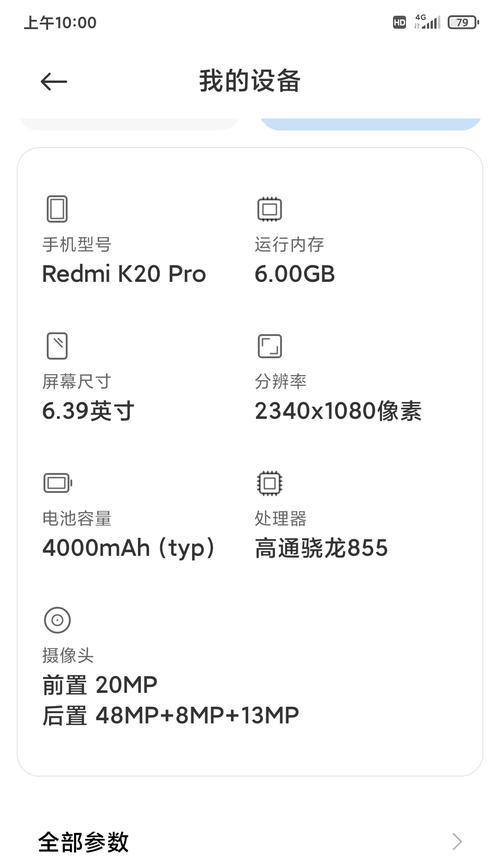Tap the light blue card above
The width and height of the screenshot is (500, 866).
tap(370, 124)
